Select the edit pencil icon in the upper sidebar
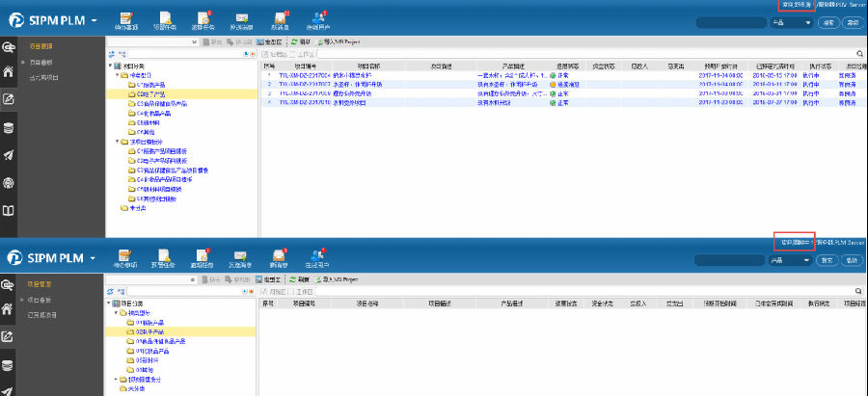The height and width of the screenshot is (396, 868). (x=9, y=99)
